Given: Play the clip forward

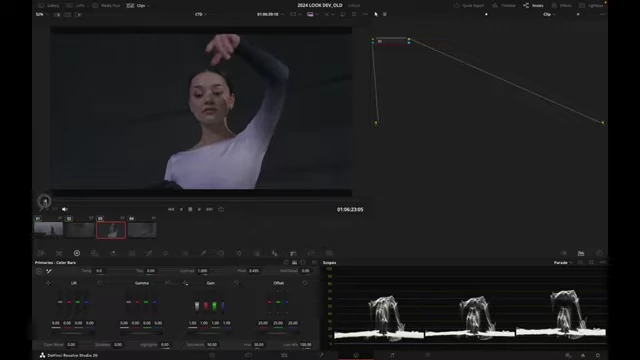Looking at the screenshot, I should pos(199,209).
